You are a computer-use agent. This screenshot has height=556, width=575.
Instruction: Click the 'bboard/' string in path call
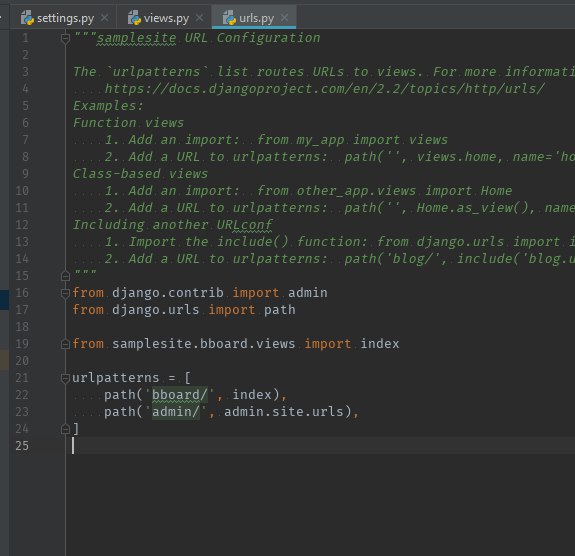tap(180, 395)
